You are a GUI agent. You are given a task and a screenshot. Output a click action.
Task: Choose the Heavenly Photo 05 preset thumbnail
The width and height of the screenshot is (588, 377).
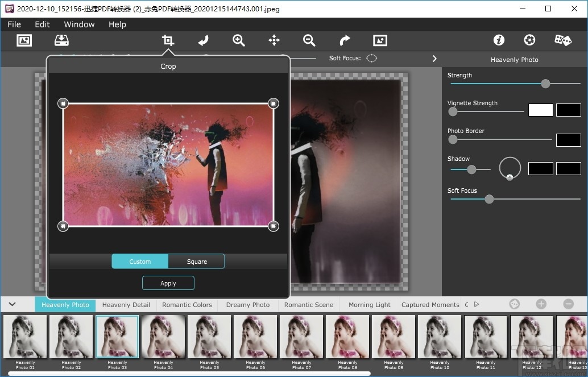[209, 337]
